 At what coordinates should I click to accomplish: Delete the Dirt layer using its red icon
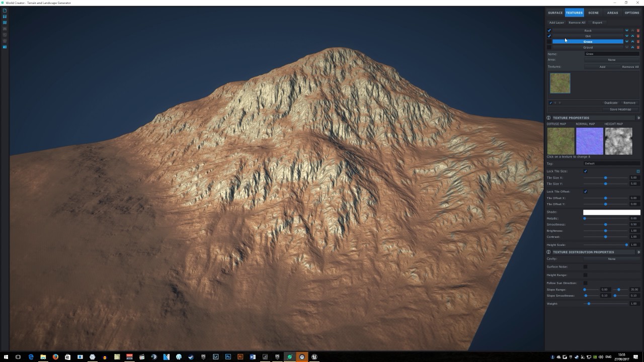point(638,36)
